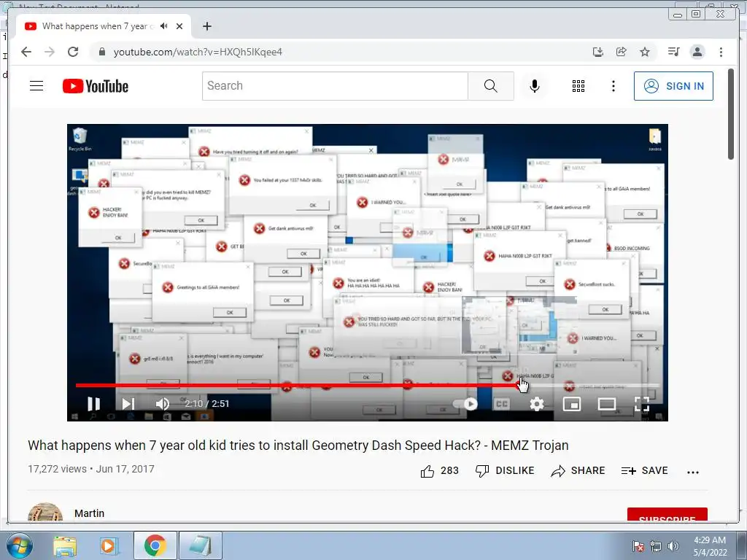This screenshot has height=560, width=747.
Task: Open the Windows Start menu
Action: click(x=19, y=545)
